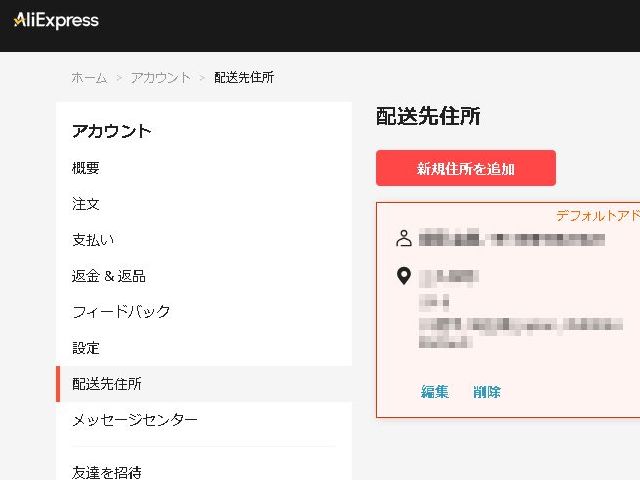Click the デフォルトアドレス label on card

point(597,216)
